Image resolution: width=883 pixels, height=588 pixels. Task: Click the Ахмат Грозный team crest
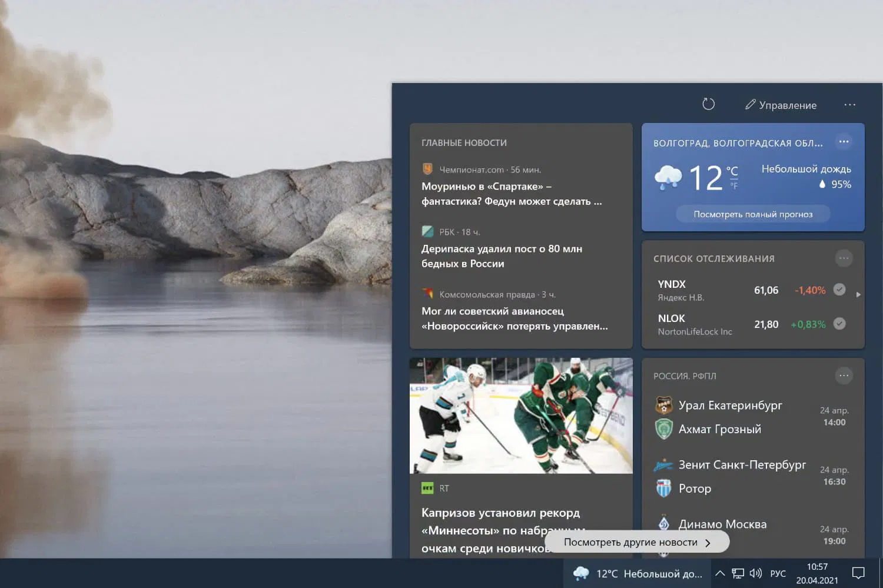click(x=664, y=428)
